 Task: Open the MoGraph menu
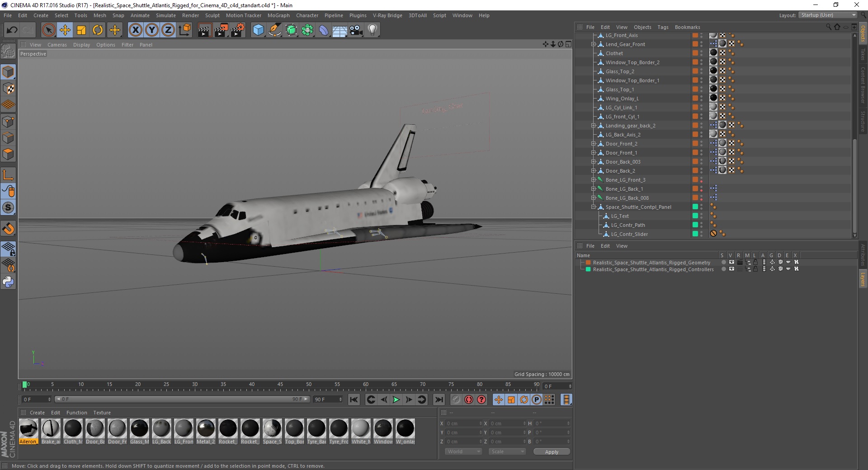(x=278, y=15)
